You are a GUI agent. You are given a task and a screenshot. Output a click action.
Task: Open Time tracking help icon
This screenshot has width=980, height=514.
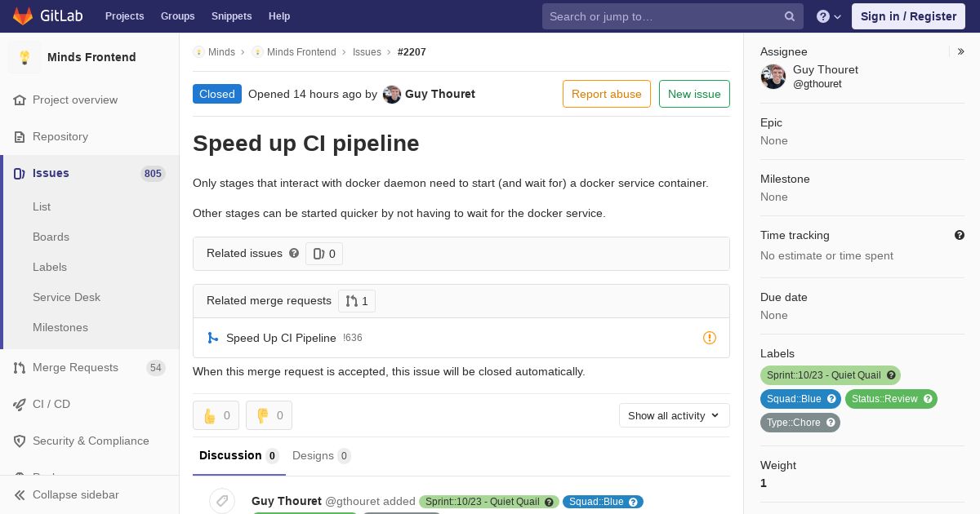[x=960, y=235]
